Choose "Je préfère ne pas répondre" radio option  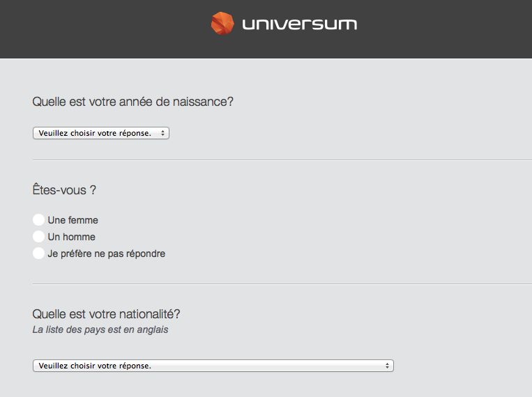click(x=38, y=254)
